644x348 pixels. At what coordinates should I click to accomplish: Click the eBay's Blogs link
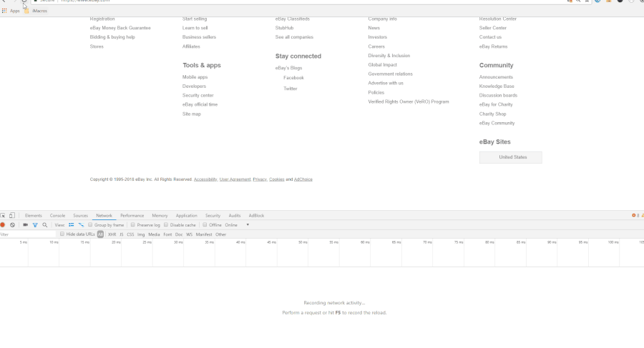click(289, 68)
